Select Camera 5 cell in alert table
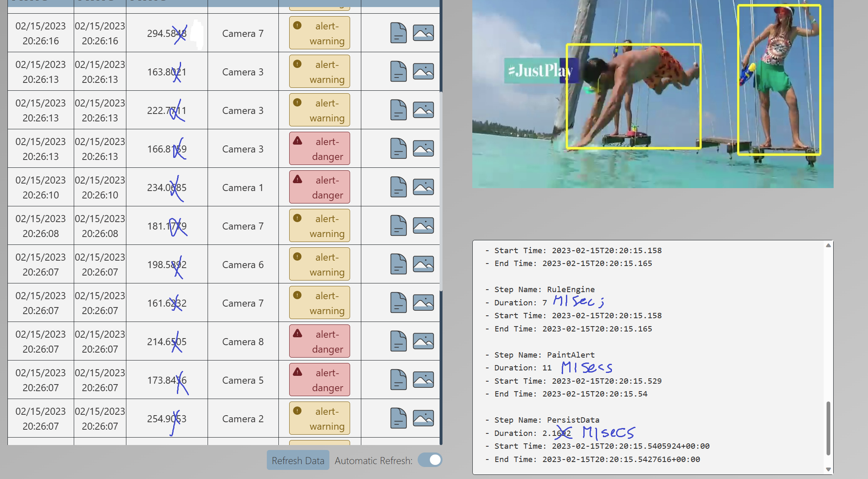Image resolution: width=868 pixels, height=479 pixels. 243,380
